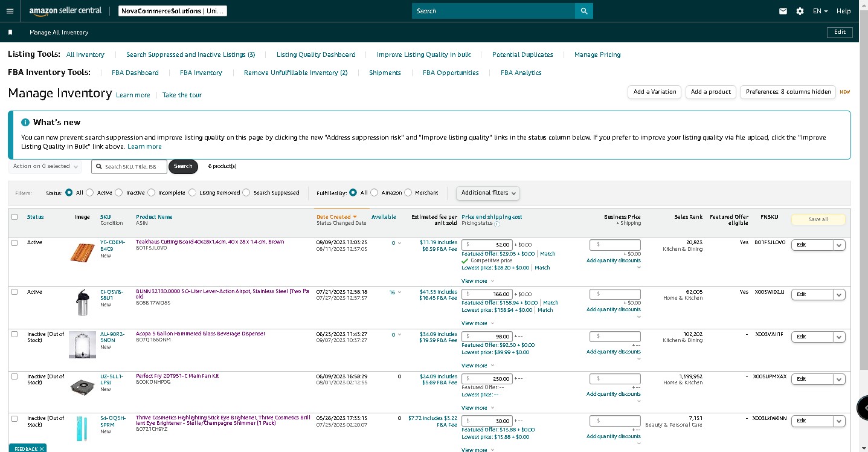The image size is (868, 452).
Task: Expand View more for Perfect Fry row
Action: click(x=478, y=408)
